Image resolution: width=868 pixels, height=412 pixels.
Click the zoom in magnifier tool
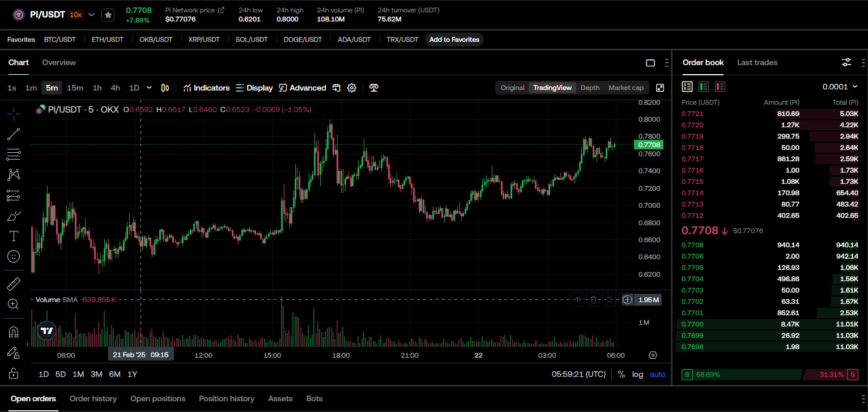tap(14, 304)
